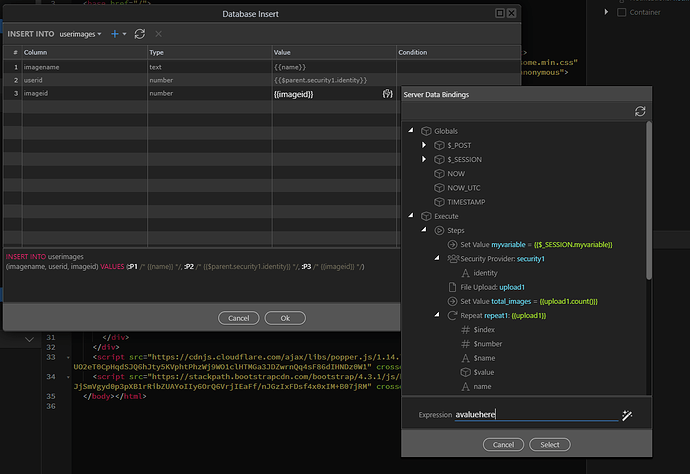Expand the Container node in background panel

coord(606,12)
